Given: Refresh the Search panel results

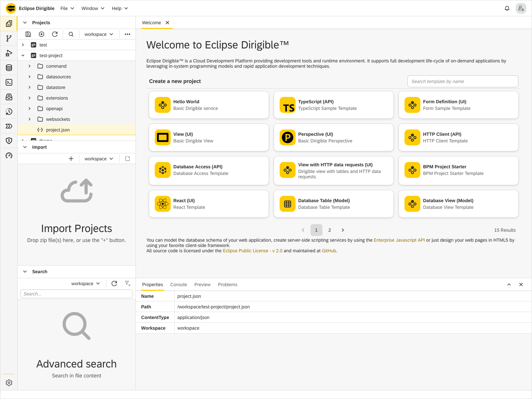Looking at the screenshot, I should [114, 283].
